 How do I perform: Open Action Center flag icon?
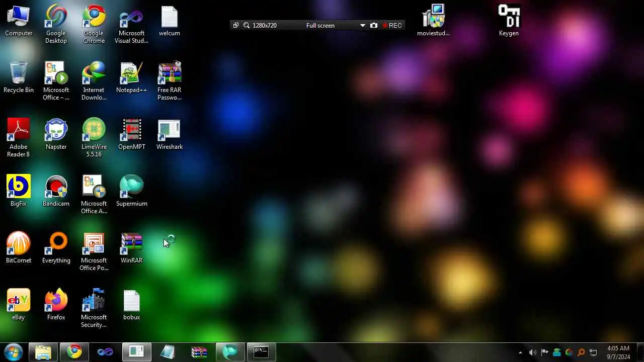[544, 352]
